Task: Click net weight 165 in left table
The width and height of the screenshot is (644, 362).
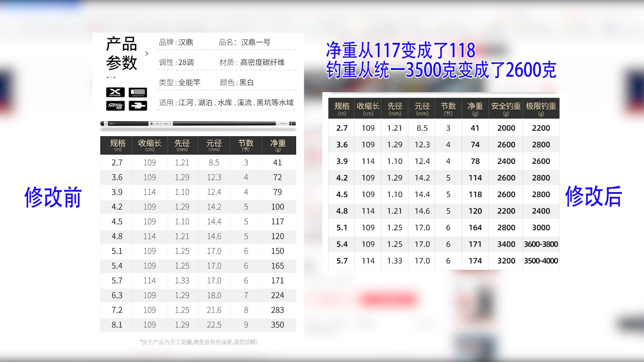Action: coord(277,266)
